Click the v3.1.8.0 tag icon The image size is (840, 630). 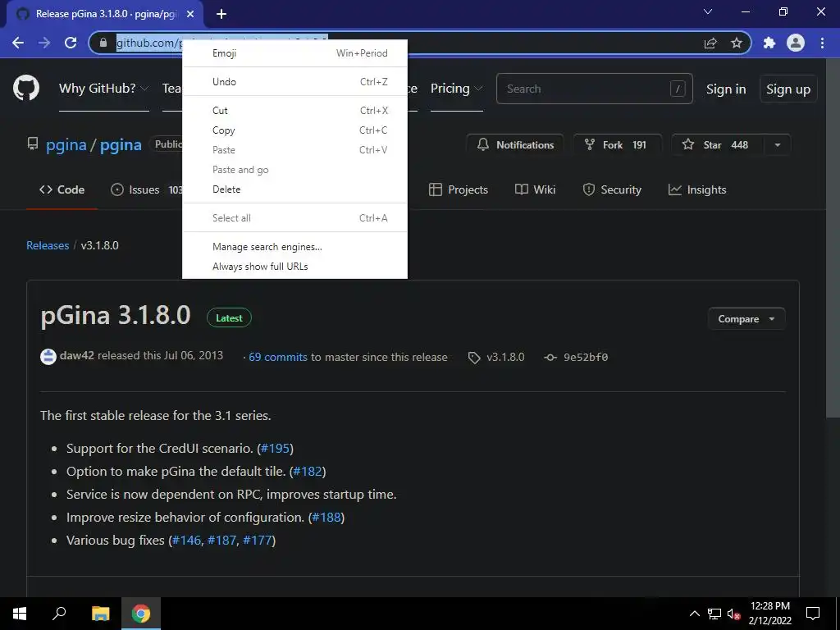pos(474,358)
